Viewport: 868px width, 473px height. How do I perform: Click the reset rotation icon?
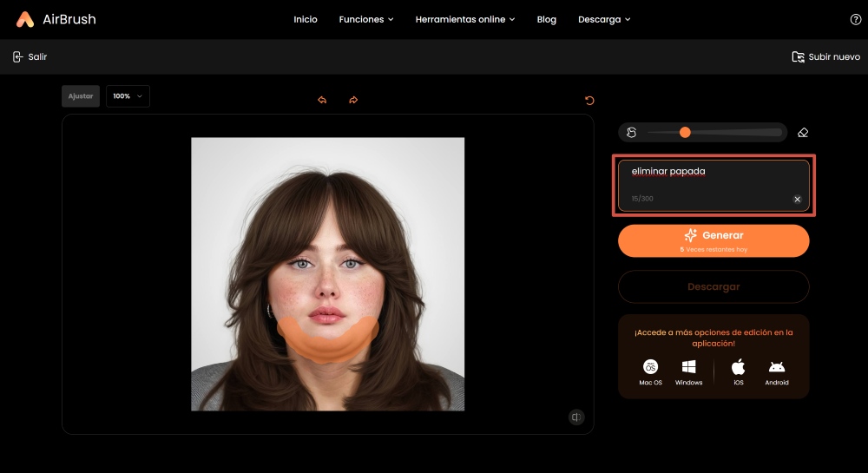[x=590, y=101]
